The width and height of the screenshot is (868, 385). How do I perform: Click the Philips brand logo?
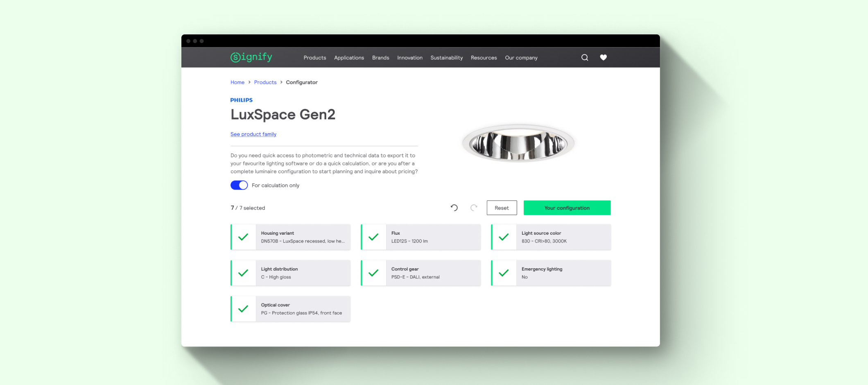tap(241, 100)
